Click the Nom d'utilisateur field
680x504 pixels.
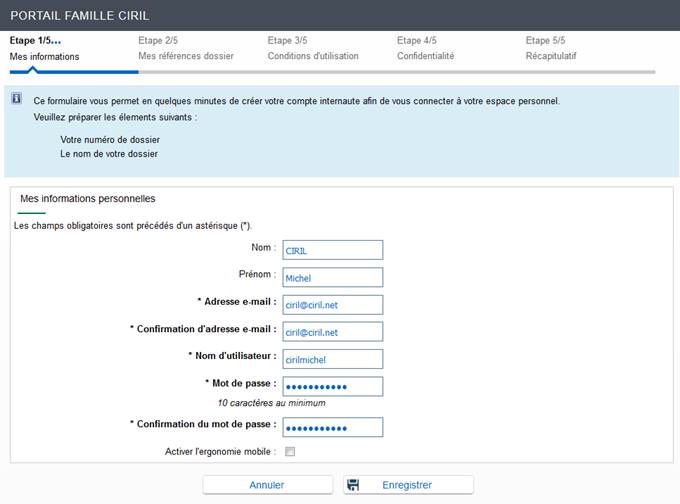click(x=332, y=359)
